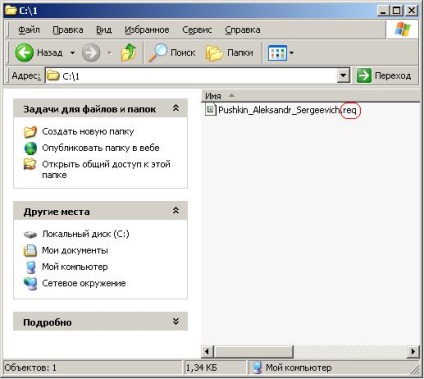Click the Мой компьютер status bar zone
Image resolution: width=424 pixels, height=379 pixels.
tap(292, 368)
